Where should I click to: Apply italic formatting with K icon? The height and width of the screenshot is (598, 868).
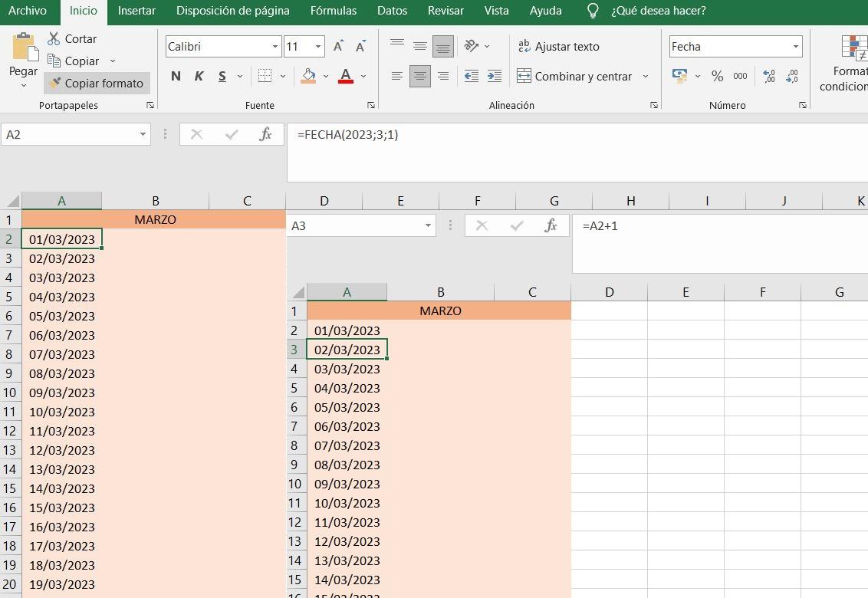tap(199, 76)
